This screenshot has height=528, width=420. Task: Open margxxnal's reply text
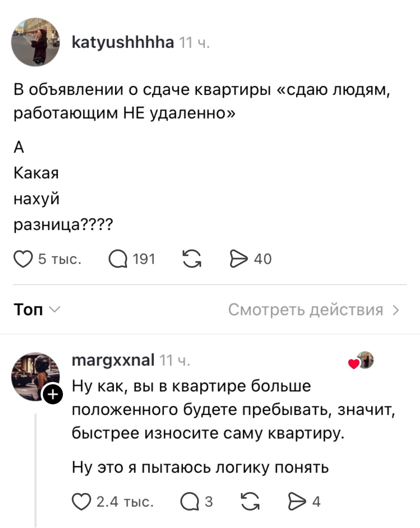tap(234, 427)
